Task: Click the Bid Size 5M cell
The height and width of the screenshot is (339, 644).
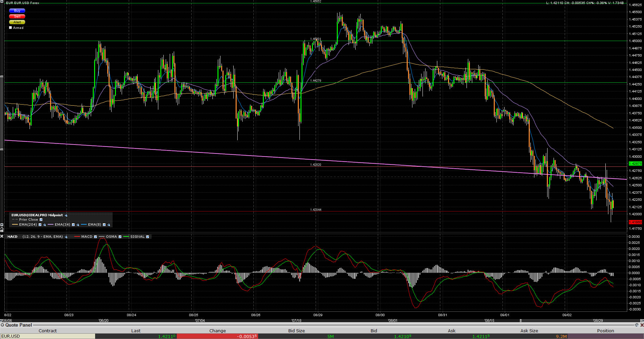Action: (296, 336)
